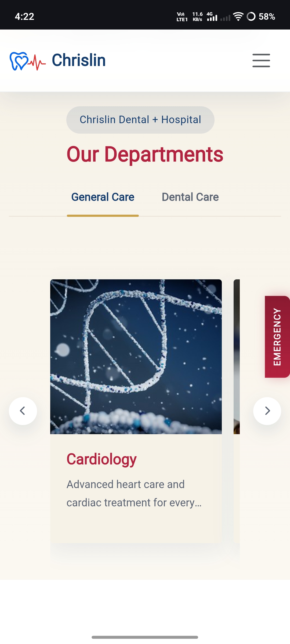Open the Cardiology card DNA image
Screen dimensions: 290x644
click(x=136, y=357)
